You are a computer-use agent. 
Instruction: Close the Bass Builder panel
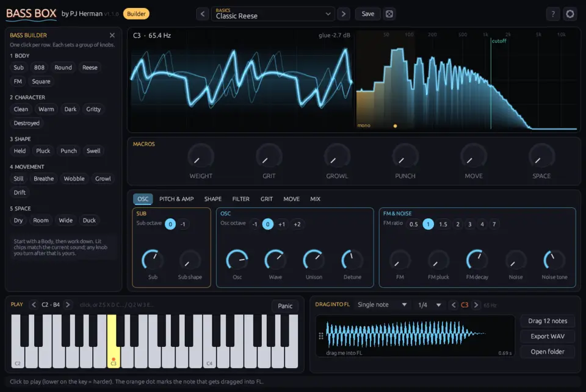112,35
